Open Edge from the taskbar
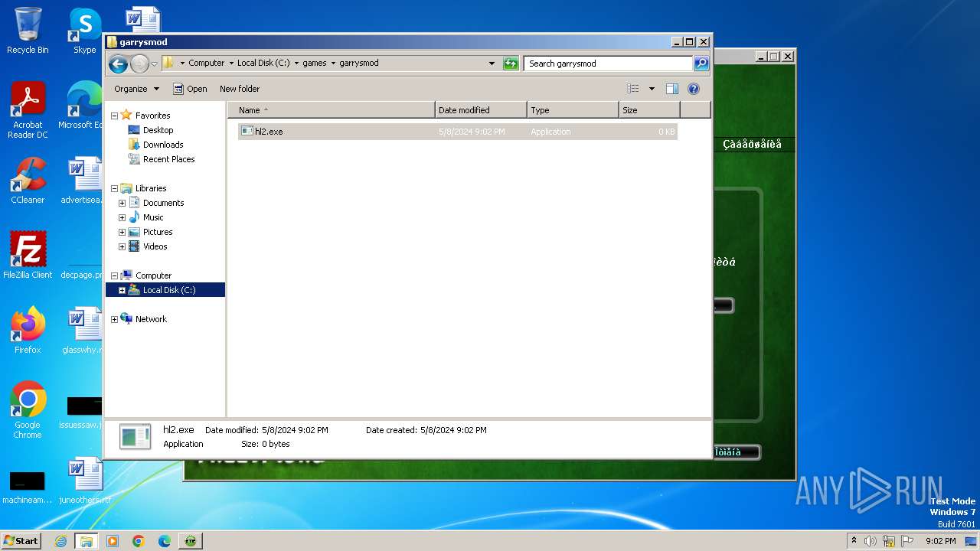This screenshot has height=551, width=980. (x=165, y=541)
